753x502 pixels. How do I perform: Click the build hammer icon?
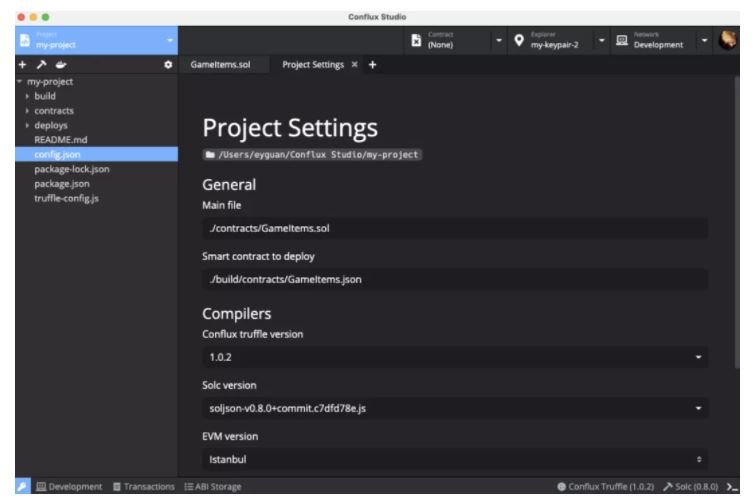pyautogui.click(x=42, y=64)
